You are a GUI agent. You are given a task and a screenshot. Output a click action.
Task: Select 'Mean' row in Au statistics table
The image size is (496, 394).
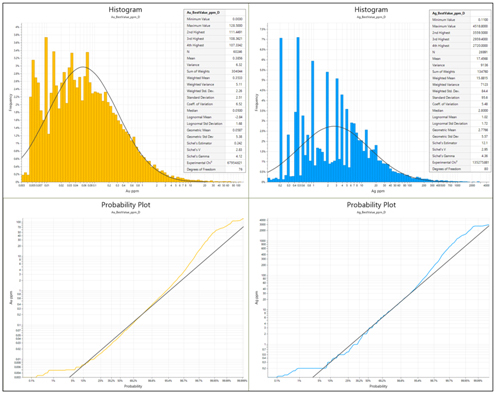[x=215, y=58]
